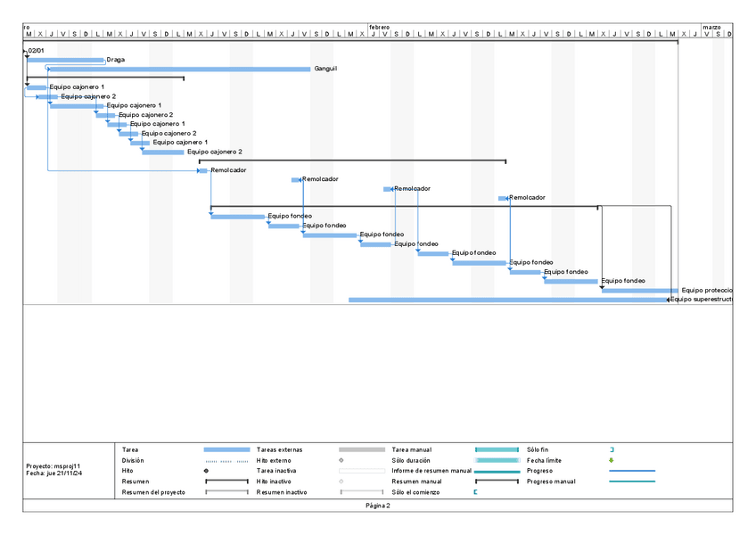The width and height of the screenshot is (756, 535).
Task: Click the Tarea manual legend label
Action: click(412, 449)
